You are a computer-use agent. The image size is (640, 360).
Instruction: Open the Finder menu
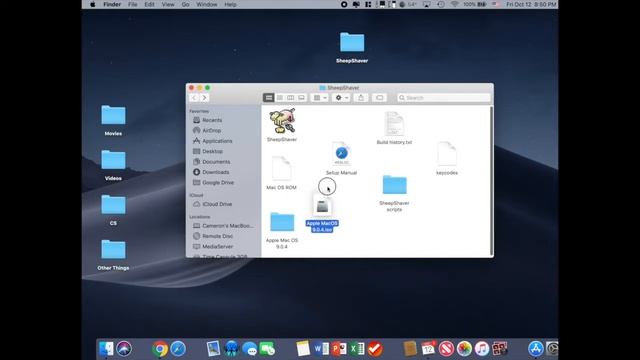112,4
